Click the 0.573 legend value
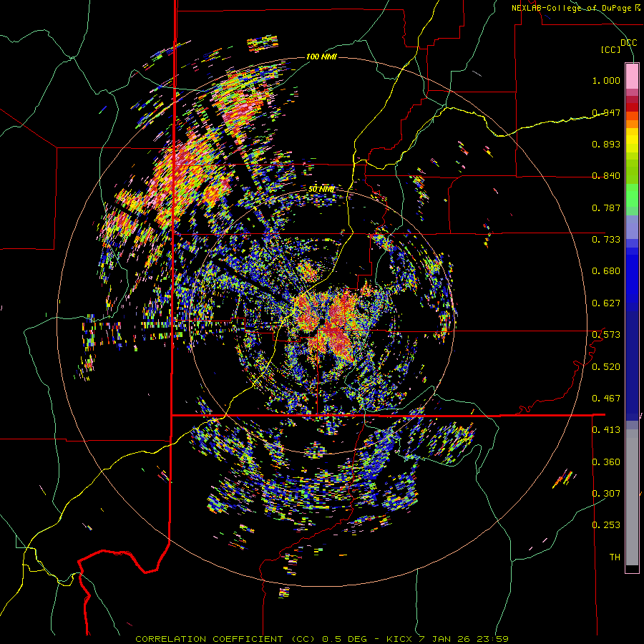 click(x=606, y=335)
